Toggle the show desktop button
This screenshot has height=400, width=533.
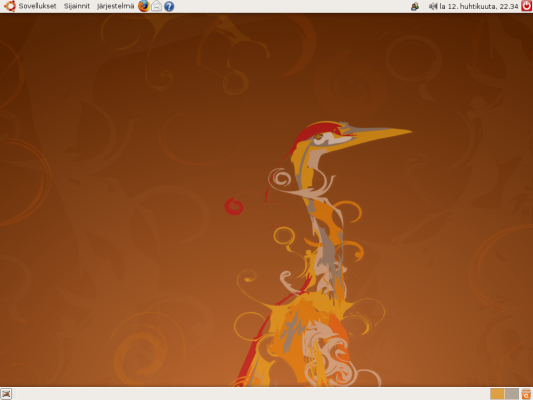tap(6, 394)
